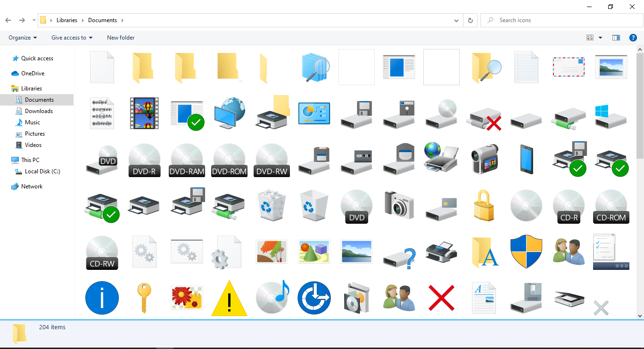Click the Windows security shield icon
Viewport: 644px width, 349px height.
coord(526,252)
